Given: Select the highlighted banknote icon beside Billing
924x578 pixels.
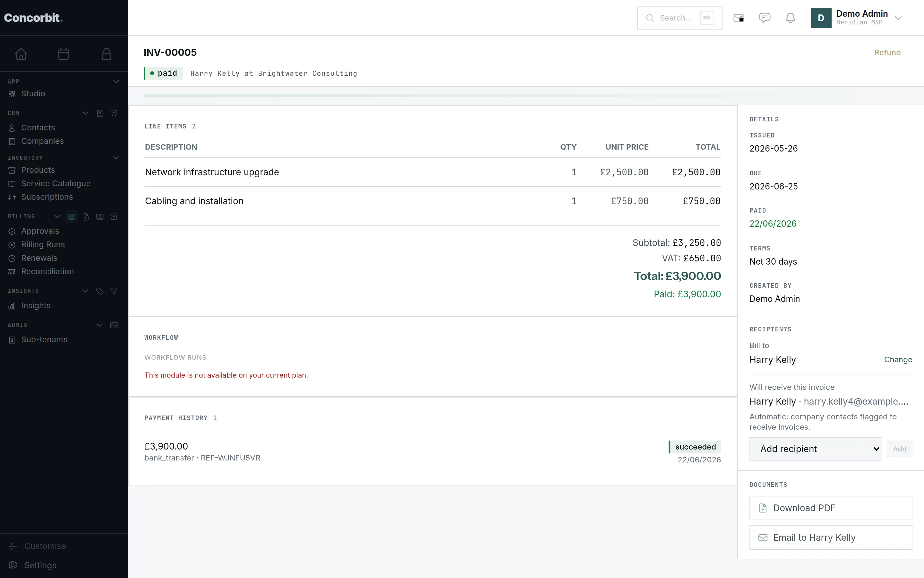Looking at the screenshot, I should (x=72, y=217).
